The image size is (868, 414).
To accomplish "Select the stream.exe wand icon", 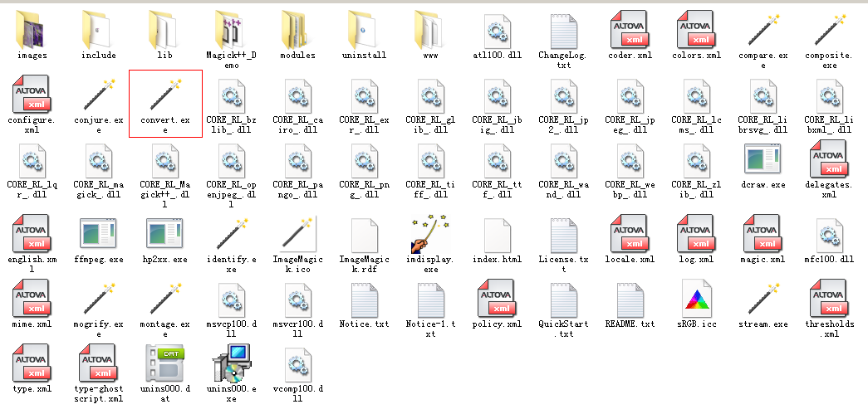I will 763,298.
